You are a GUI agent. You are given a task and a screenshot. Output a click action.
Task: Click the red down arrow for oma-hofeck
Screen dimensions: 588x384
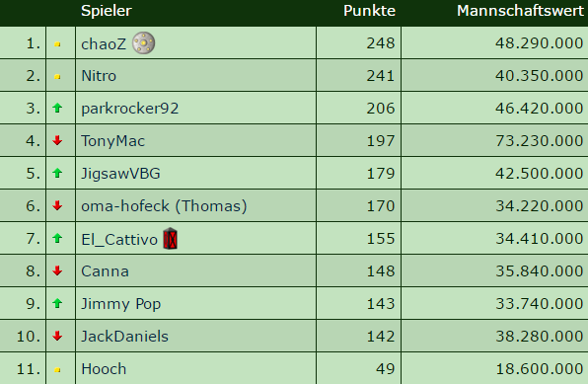pyautogui.click(x=57, y=205)
